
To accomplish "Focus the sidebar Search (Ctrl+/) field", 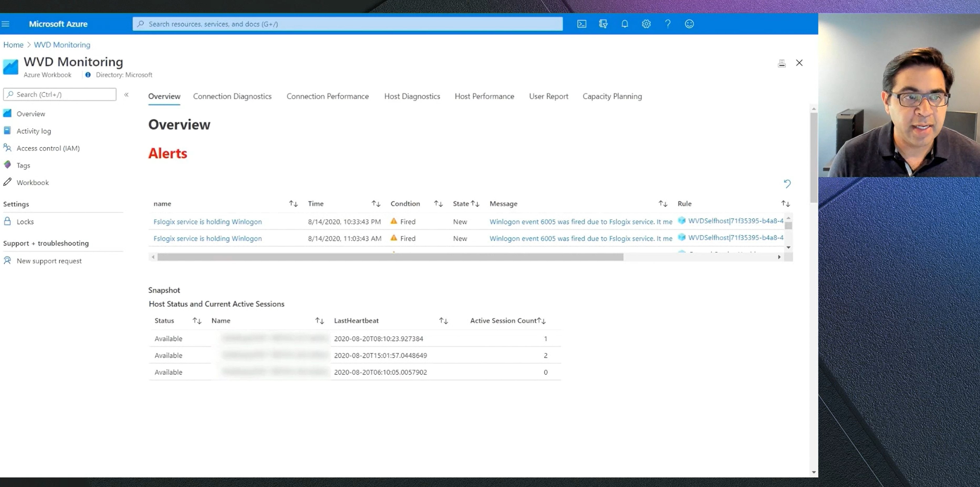I will click(x=60, y=94).
